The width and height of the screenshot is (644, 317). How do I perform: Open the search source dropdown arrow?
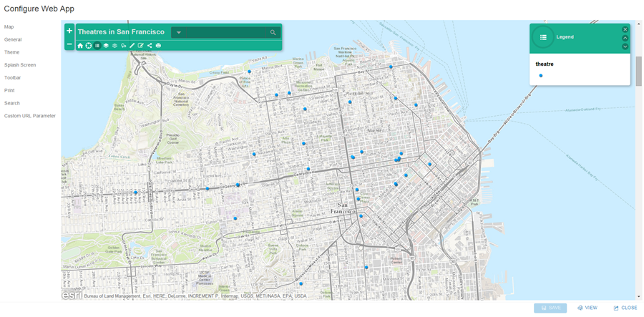pyautogui.click(x=179, y=32)
